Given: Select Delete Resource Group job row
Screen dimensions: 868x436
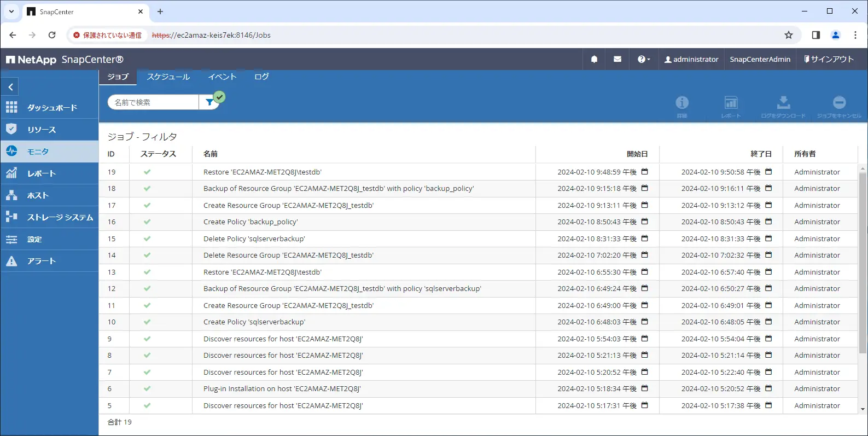Looking at the screenshot, I should tap(478, 255).
